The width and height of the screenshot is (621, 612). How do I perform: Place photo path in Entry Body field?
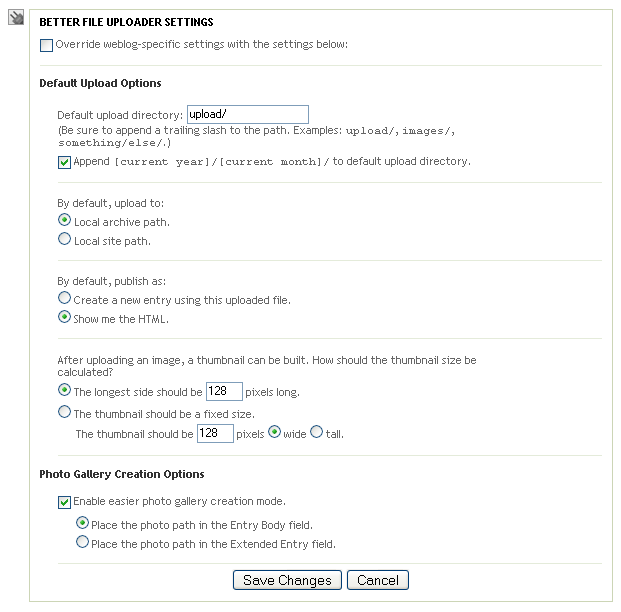point(82,523)
